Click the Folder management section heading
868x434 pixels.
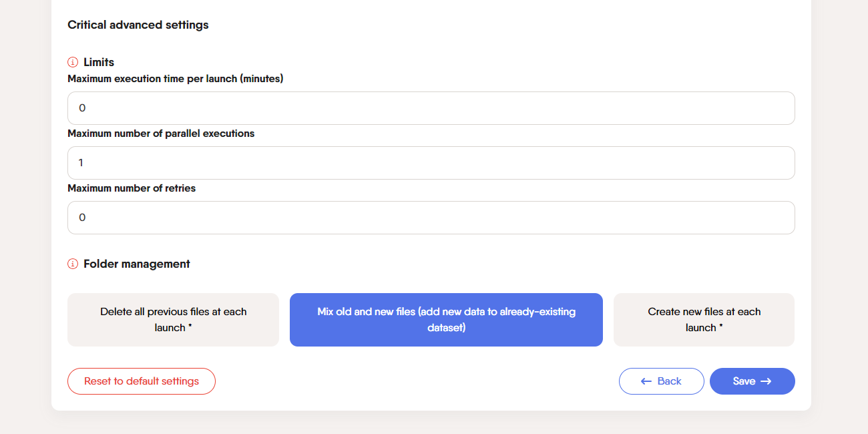pyautogui.click(x=137, y=264)
